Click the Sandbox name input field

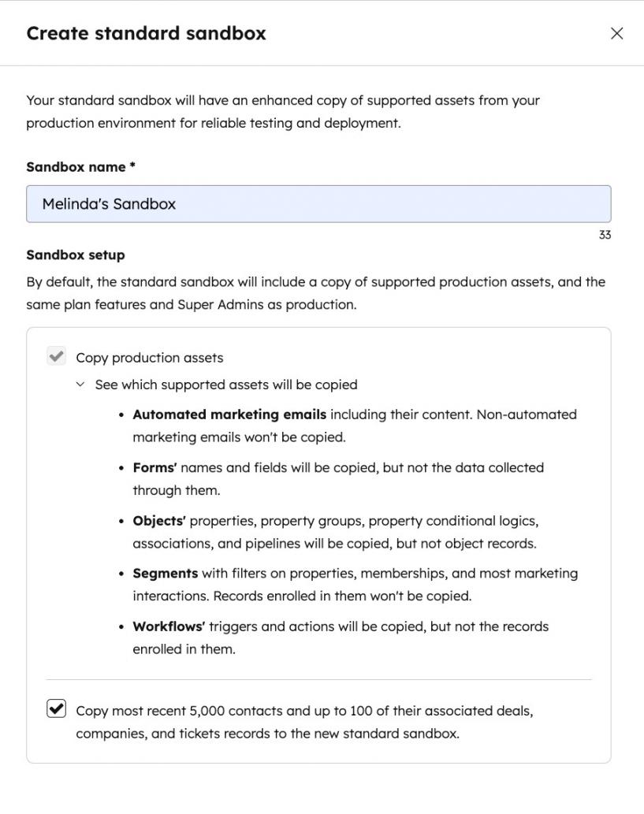click(x=318, y=204)
